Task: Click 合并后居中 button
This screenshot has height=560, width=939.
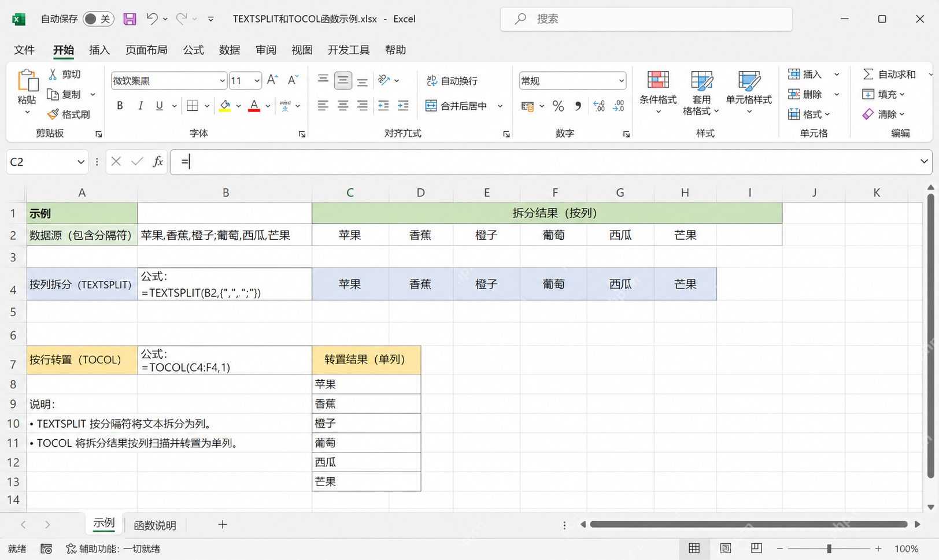Action: point(456,106)
